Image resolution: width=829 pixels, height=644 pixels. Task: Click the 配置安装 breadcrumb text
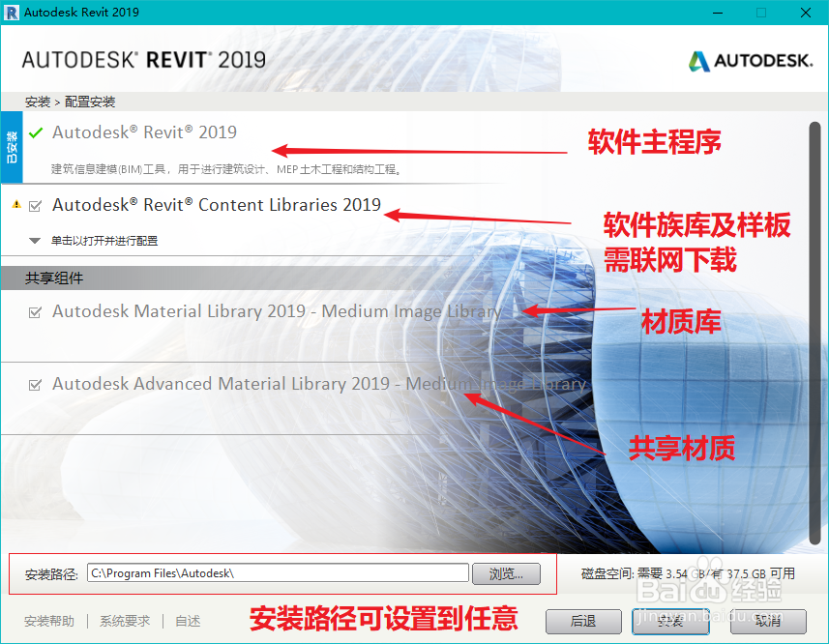point(90,102)
